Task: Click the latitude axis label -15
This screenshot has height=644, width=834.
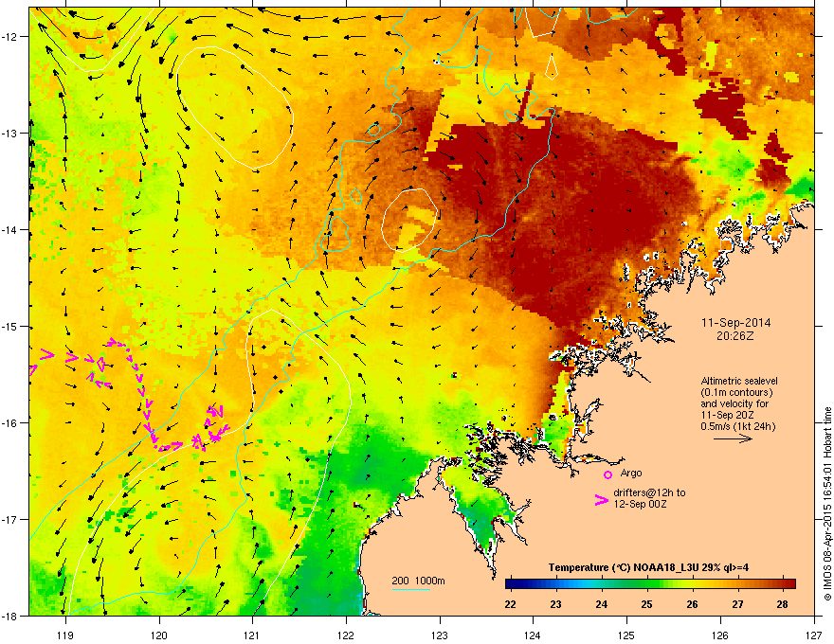Action: point(9,326)
